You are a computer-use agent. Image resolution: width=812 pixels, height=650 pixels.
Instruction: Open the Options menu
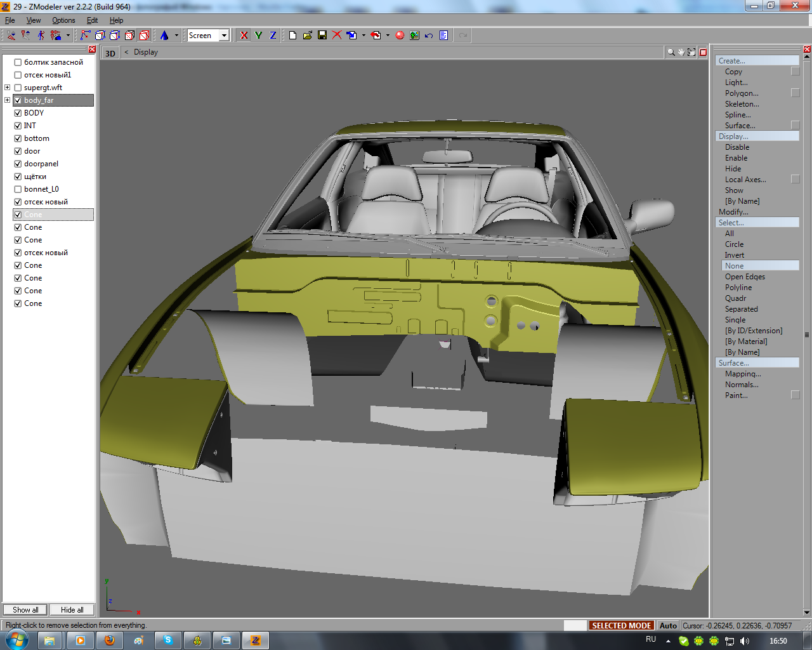(x=63, y=20)
